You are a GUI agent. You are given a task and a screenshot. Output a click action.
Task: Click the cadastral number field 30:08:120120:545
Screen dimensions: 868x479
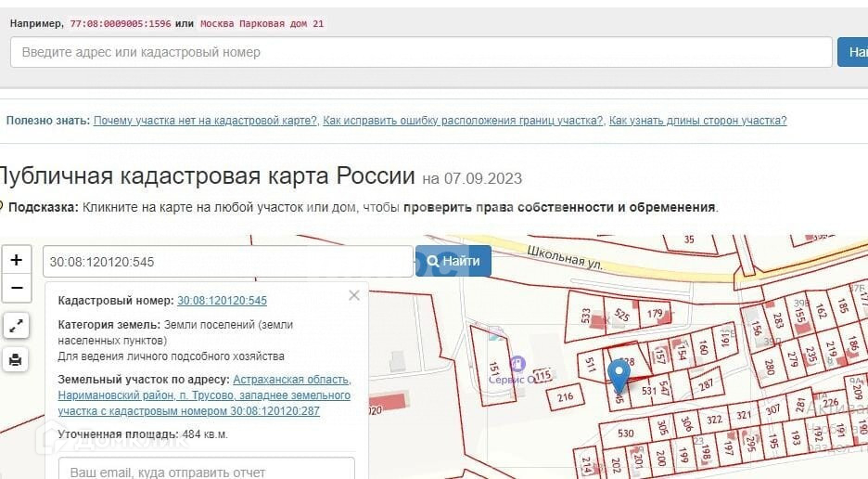click(227, 262)
